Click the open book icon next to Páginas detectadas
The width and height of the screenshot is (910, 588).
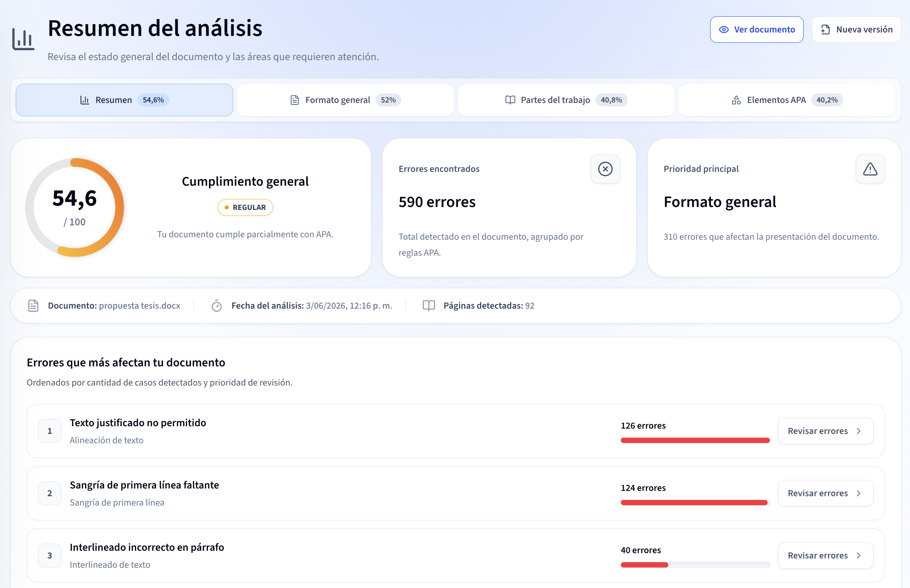[429, 306]
